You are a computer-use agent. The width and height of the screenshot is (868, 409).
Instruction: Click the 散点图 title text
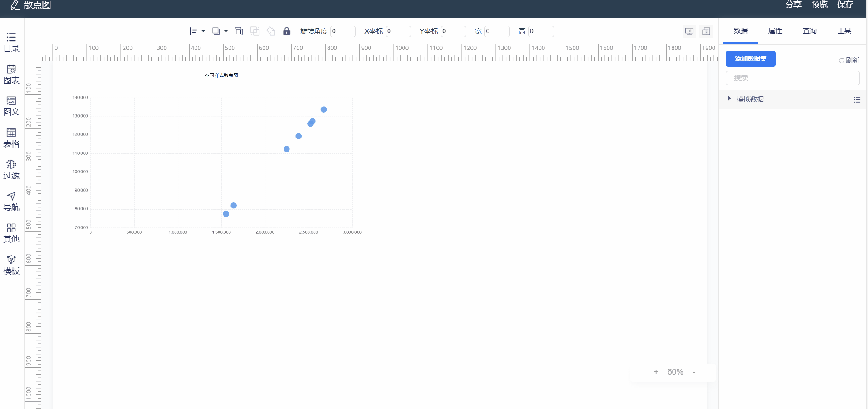37,5
